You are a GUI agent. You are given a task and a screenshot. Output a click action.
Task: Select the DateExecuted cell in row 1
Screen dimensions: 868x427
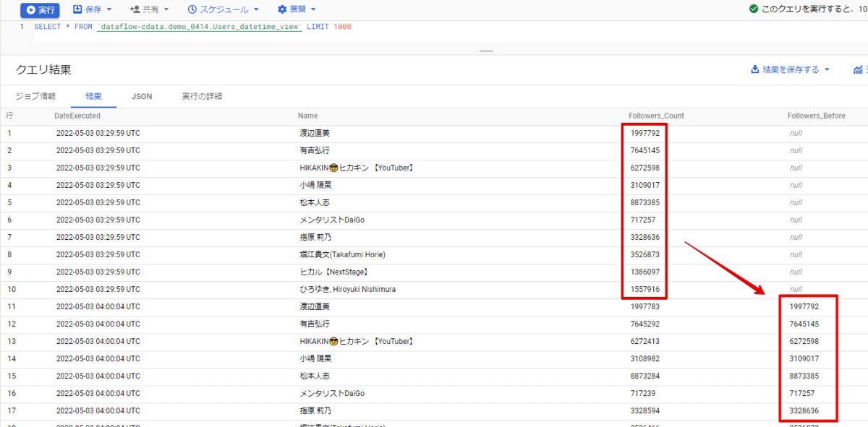(98, 133)
